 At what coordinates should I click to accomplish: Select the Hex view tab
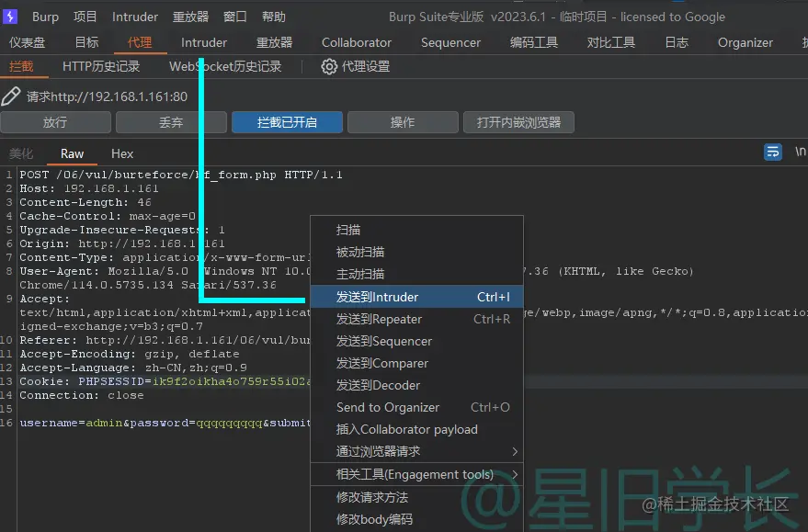(122, 153)
